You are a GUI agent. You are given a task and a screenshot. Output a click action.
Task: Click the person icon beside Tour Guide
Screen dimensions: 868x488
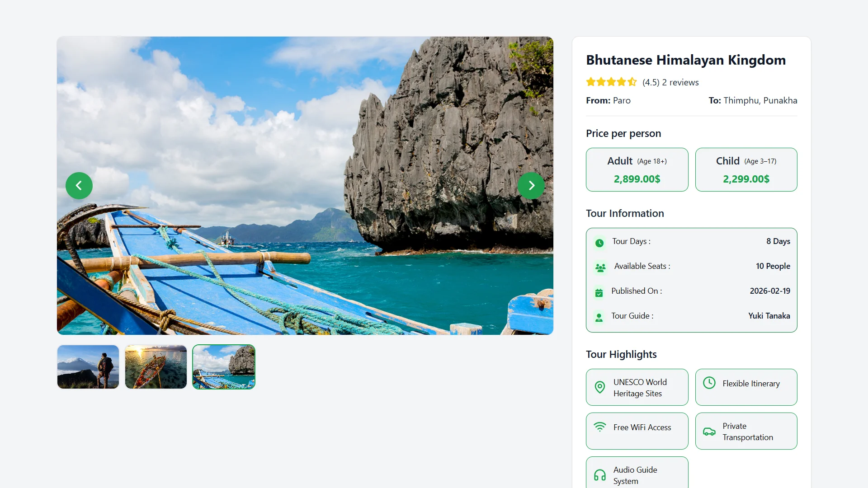coord(599,318)
